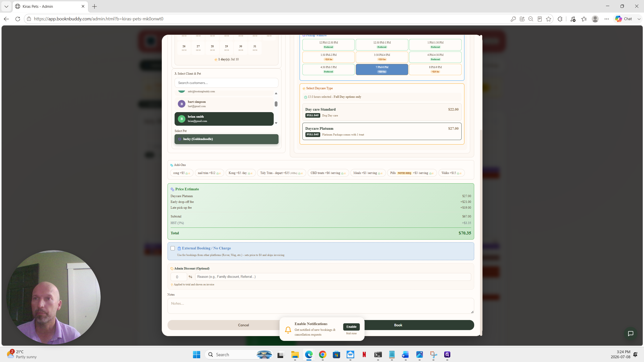The image size is (644, 362).
Task: Pick calendar day 31
Action: [x=255, y=48]
